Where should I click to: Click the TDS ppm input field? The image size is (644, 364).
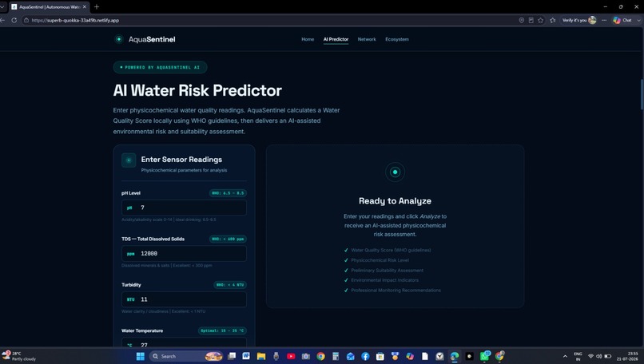[x=184, y=254]
